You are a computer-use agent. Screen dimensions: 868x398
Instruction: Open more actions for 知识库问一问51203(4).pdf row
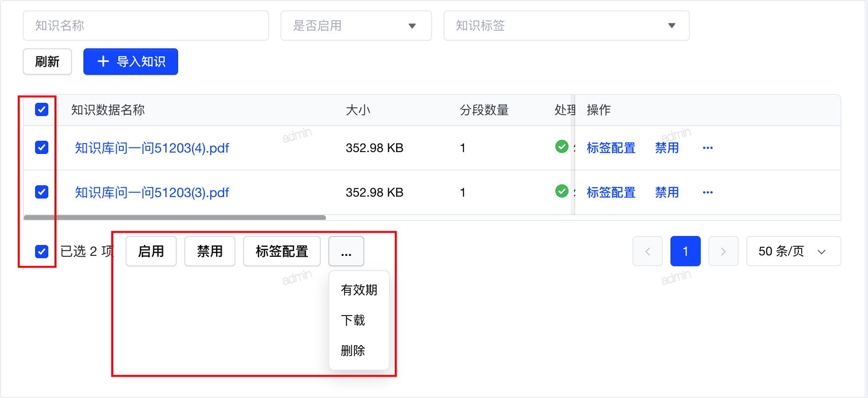707,148
